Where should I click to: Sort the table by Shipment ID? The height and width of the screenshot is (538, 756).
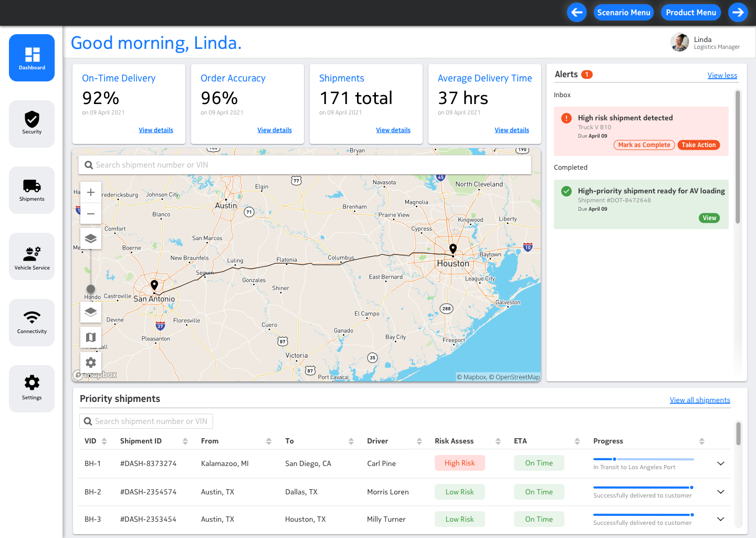click(x=185, y=441)
